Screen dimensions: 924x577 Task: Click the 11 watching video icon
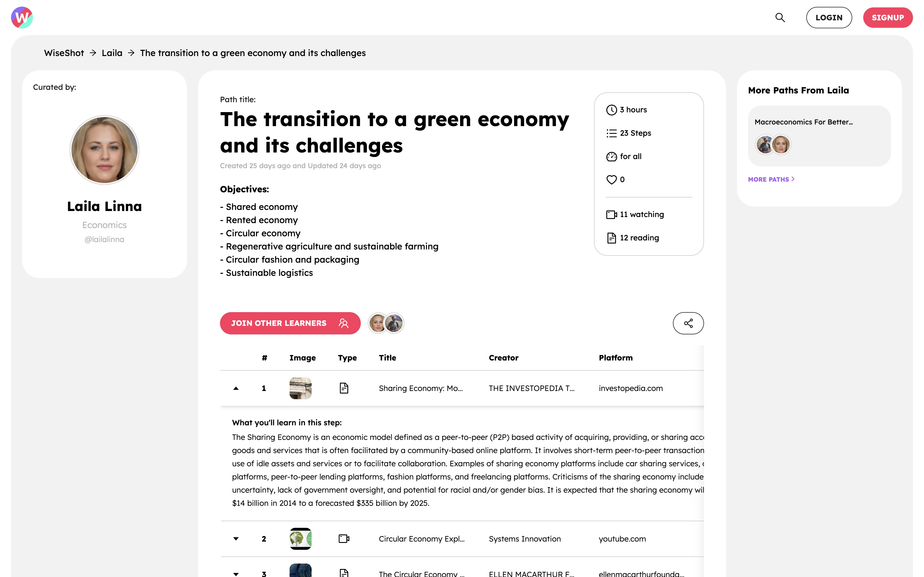pyautogui.click(x=611, y=215)
